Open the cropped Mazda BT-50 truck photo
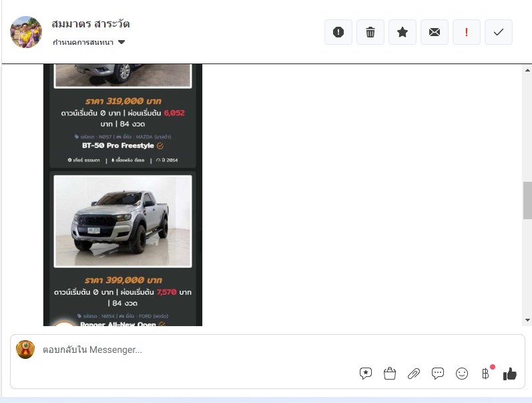Screen dimensions: 532x403 coord(123,76)
